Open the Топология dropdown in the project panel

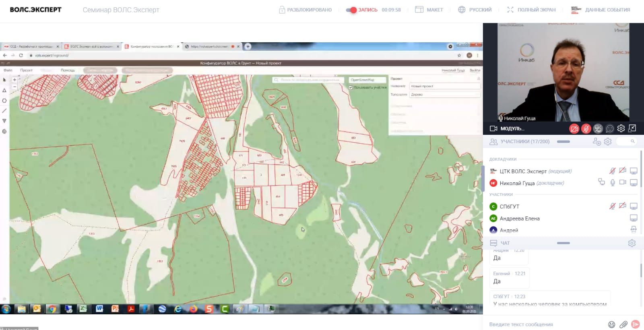click(444, 95)
